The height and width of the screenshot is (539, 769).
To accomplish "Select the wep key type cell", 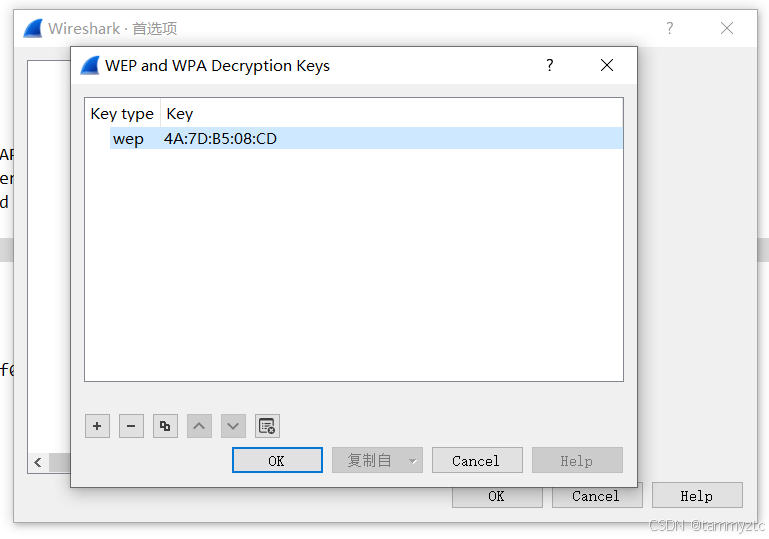I will (x=128, y=139).
